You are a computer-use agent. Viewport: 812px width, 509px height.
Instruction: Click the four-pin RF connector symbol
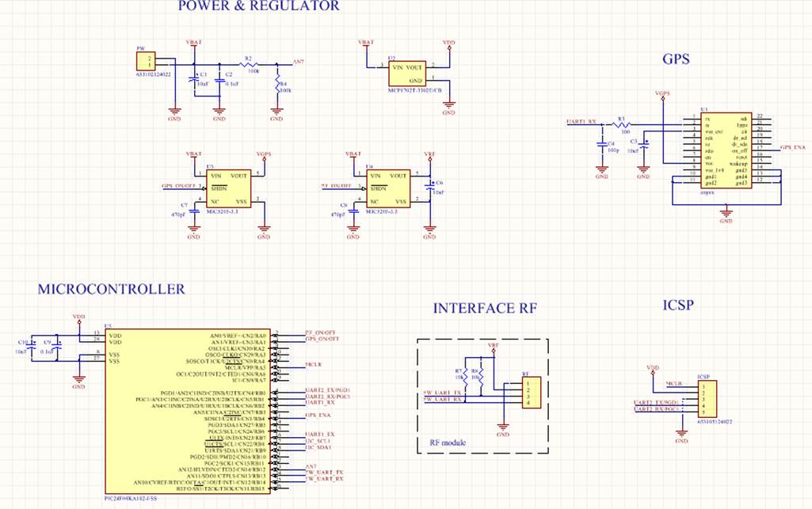point(532,393)
